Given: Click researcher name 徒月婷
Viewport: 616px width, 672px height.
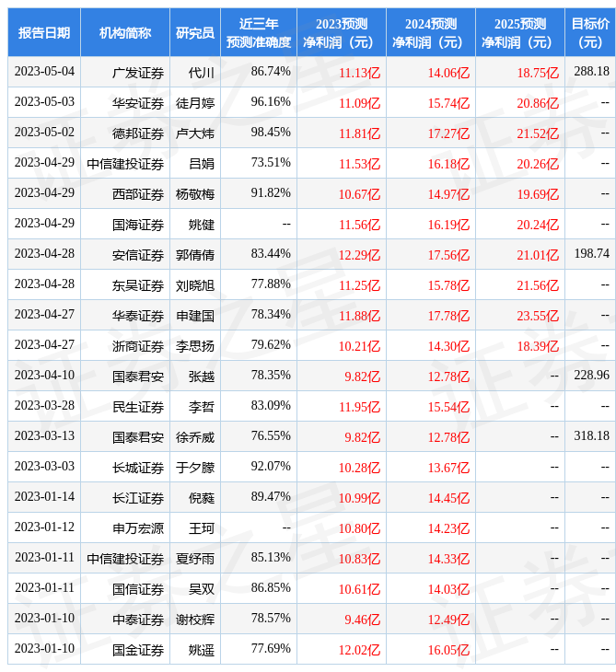Looking at the screenshot, I should point(195,103).
